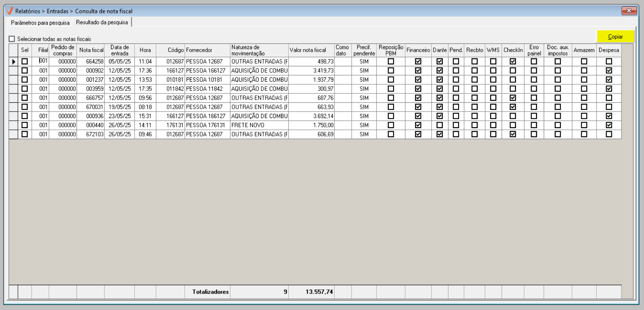644x310 pixels.
Task: Click the Valor nota fiscal column header
Action: [311, 50]
